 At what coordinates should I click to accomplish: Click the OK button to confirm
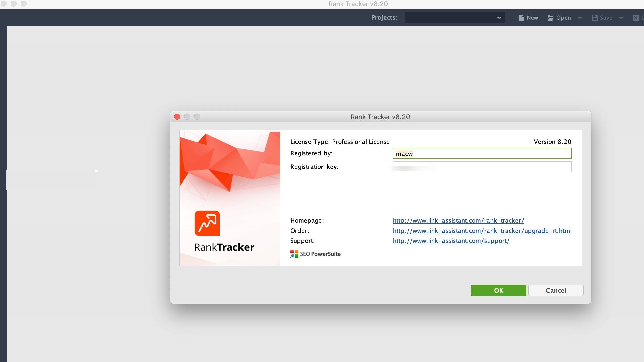[x=499, y=290]
